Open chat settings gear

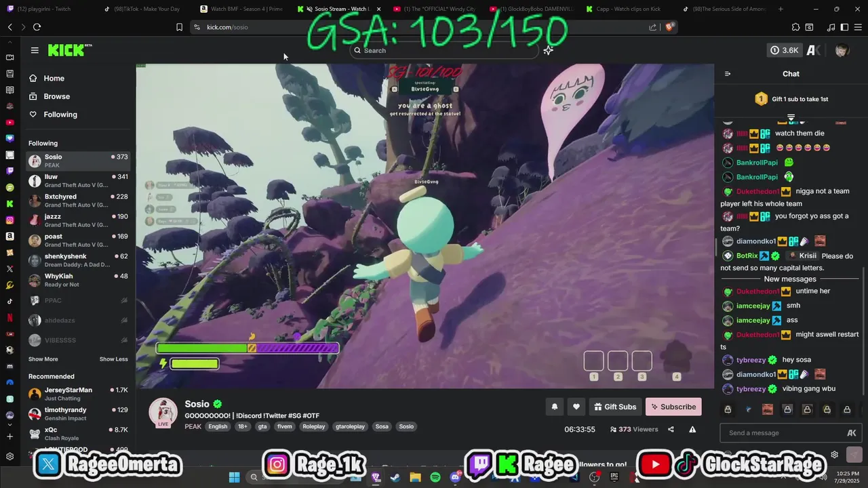tap(835, 455)
